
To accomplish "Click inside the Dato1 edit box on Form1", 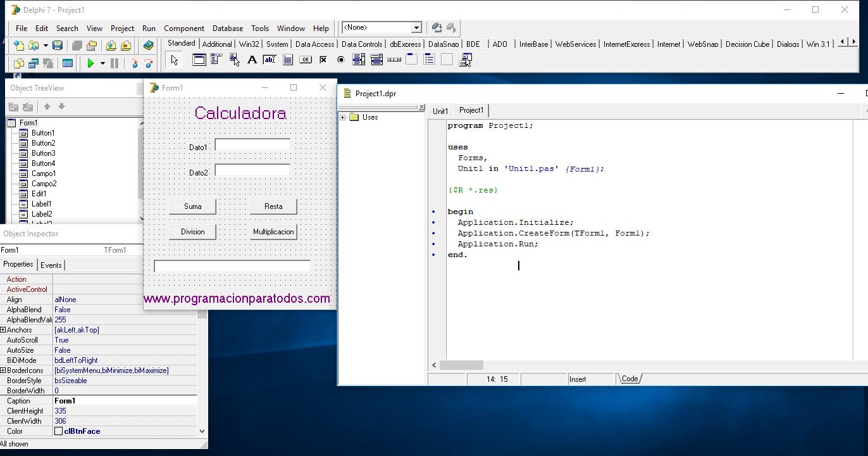I will pos(252,145).
